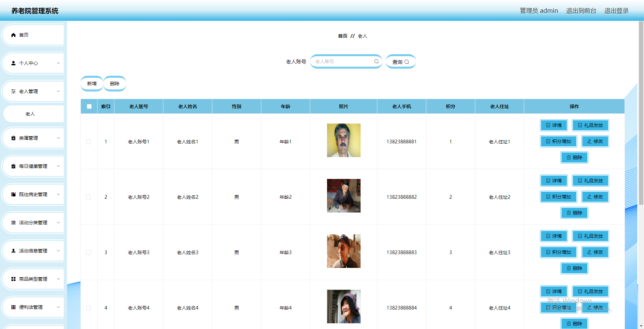Screen dimensions: 644x329
Task: Click 首页 in the breadcrumb
Action: click(x=343, y=36)
